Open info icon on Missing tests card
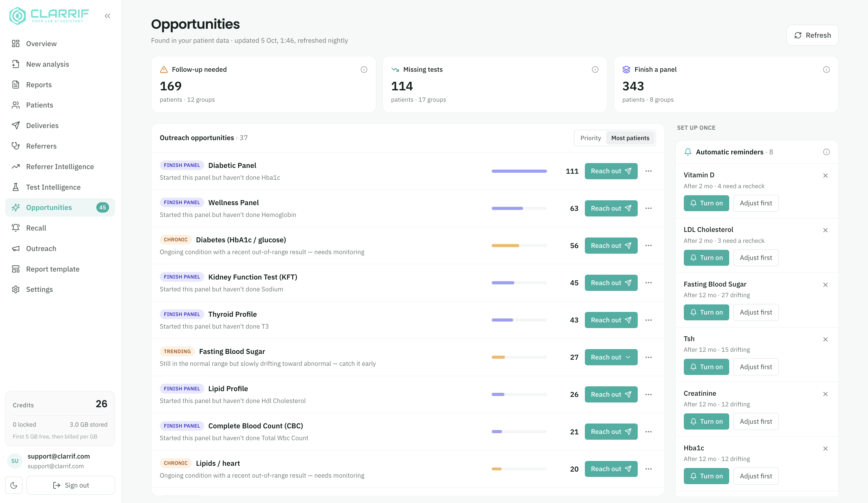868x503 pixels. (x=595, y=70)
